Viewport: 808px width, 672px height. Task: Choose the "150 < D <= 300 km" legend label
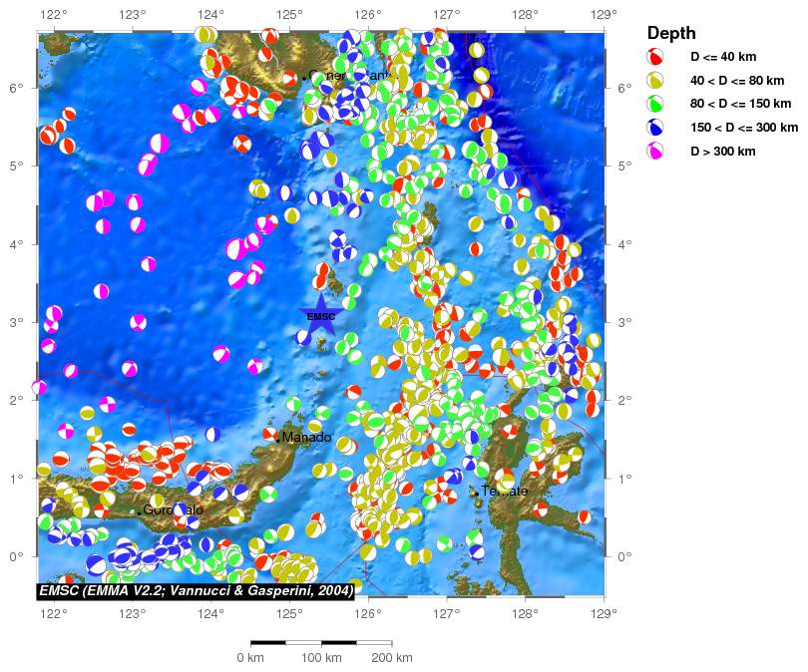click(x=744, y=128)
